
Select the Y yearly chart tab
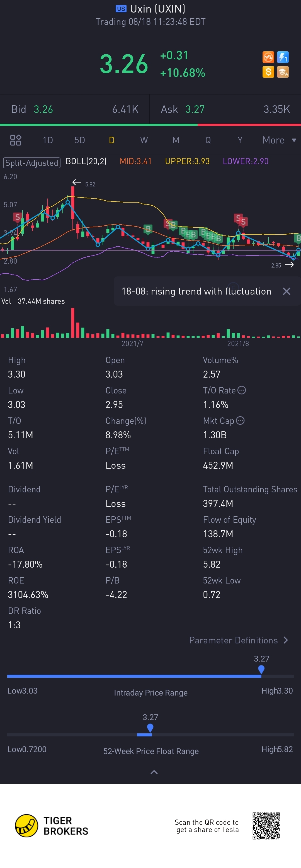point(240,140)
